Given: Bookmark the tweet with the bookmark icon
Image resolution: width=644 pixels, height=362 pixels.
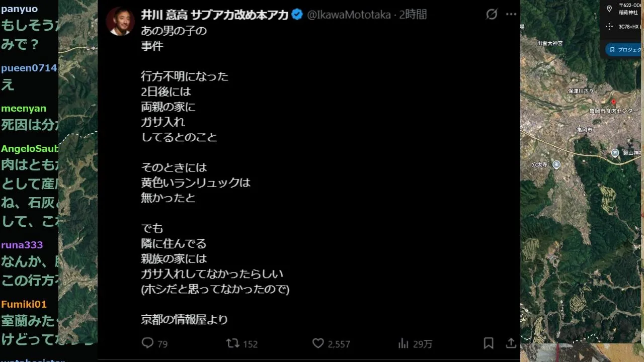Looking at the screenshot, I should pos(488,343).
